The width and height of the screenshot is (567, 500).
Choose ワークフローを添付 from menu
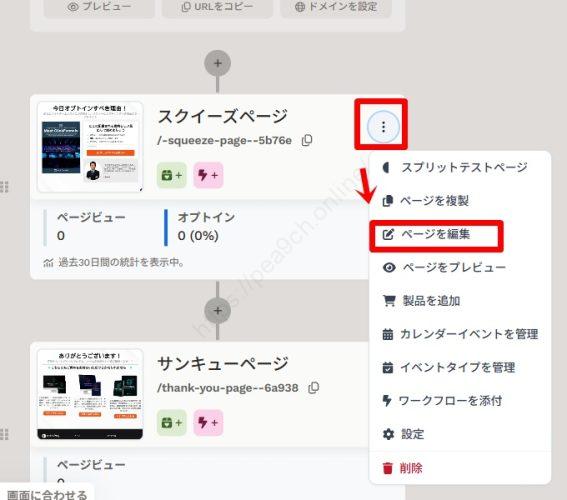[442, 401]
